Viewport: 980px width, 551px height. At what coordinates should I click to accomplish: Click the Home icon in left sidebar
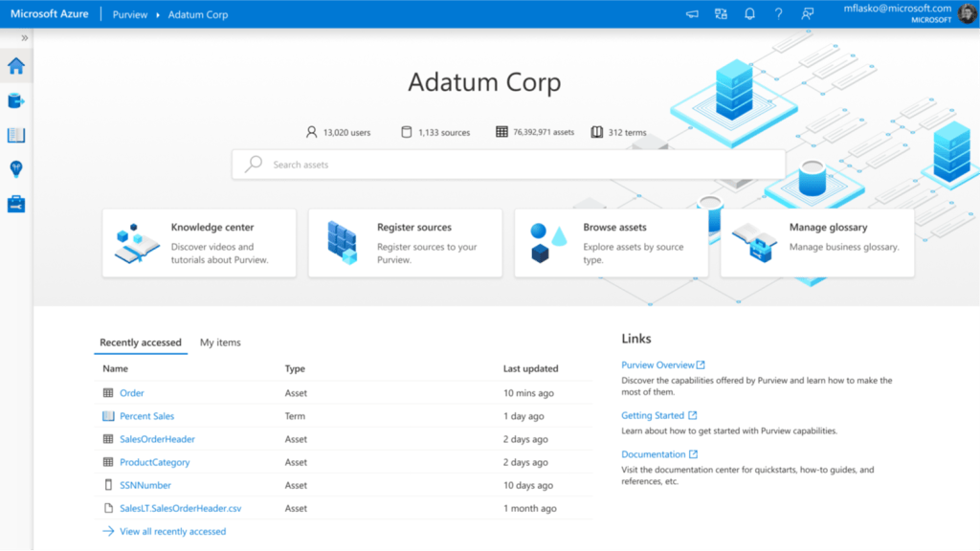point(16,67)
